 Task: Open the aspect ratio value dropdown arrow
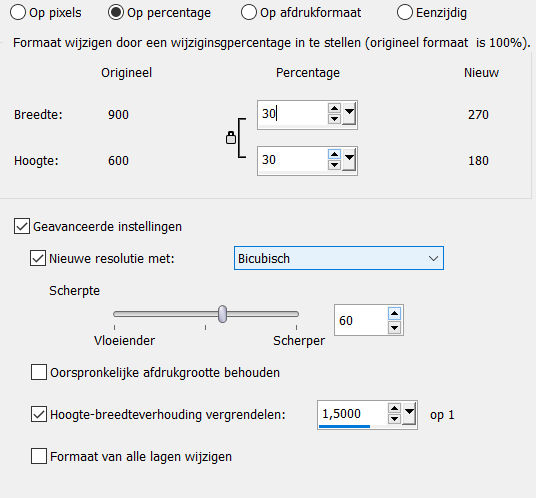click(x=409, y=414)
